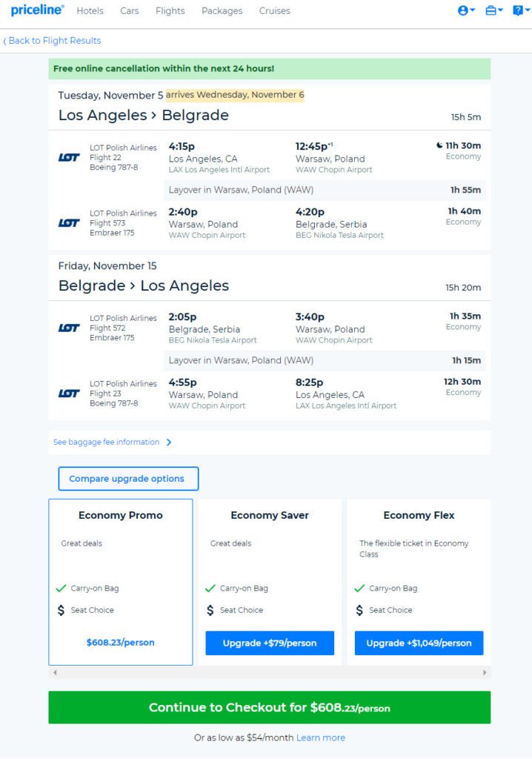Upgrade to Economy Flex for +$1,049/person
The height and width of the screenshot is (759, 532).
pos(419,643)
